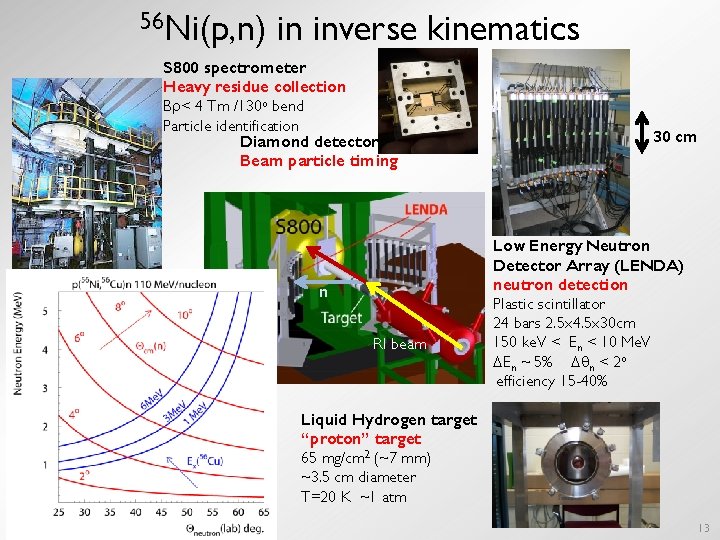This screenshot has height=540, width=720.
Task: Select the LENDA detector array photo
Action: [561, 142]
